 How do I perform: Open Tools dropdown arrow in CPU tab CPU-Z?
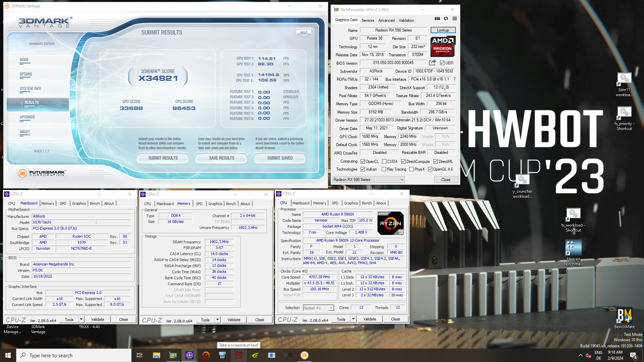(353, 319)
